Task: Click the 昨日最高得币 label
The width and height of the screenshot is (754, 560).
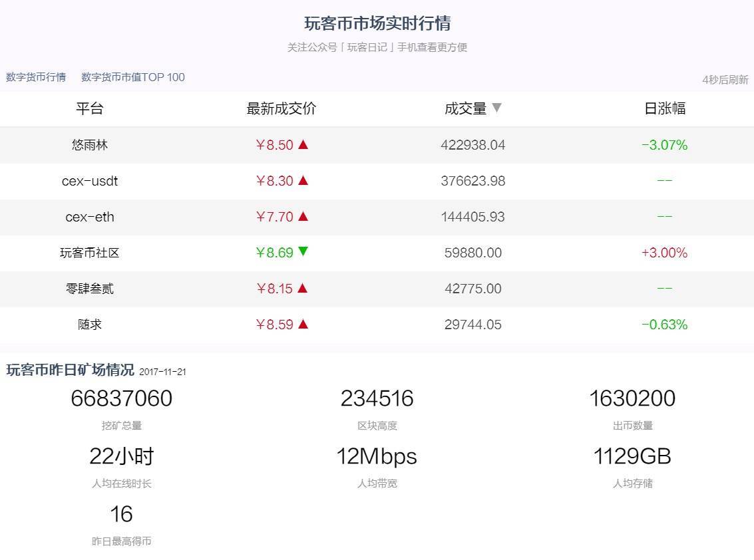Action: coord(122,541)
